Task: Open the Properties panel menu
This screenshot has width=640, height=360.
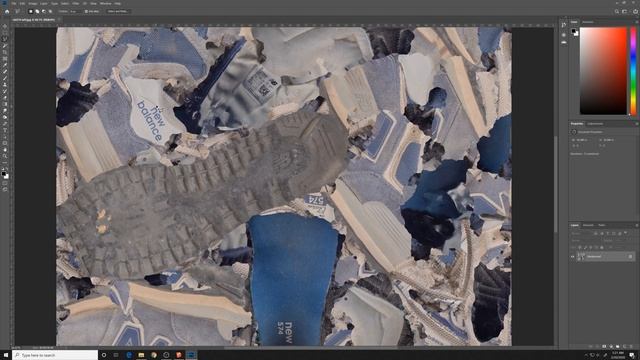Action: (x=636, y=123)
